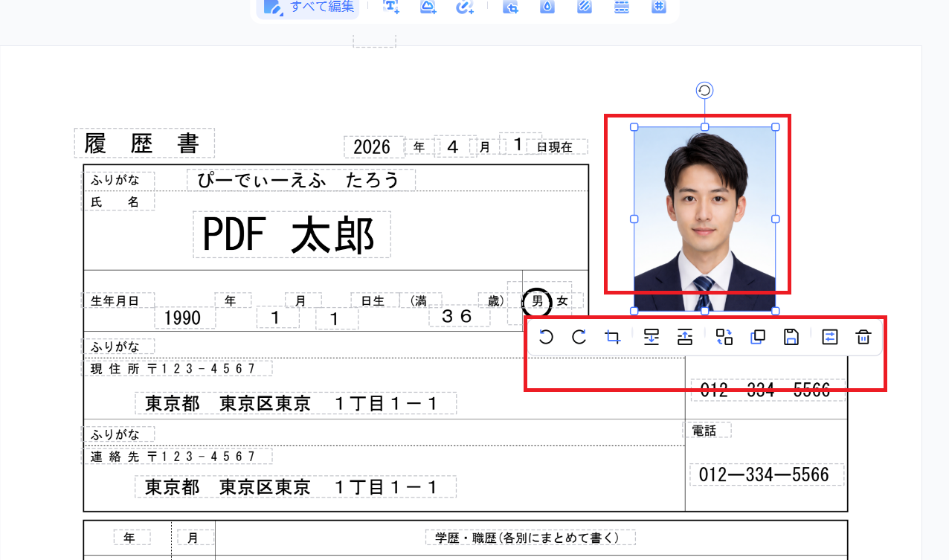This screenshot has height=560, width=949.
Task: Rotate the photo clockwise from floating toolbar
Action: coord(579,338)
